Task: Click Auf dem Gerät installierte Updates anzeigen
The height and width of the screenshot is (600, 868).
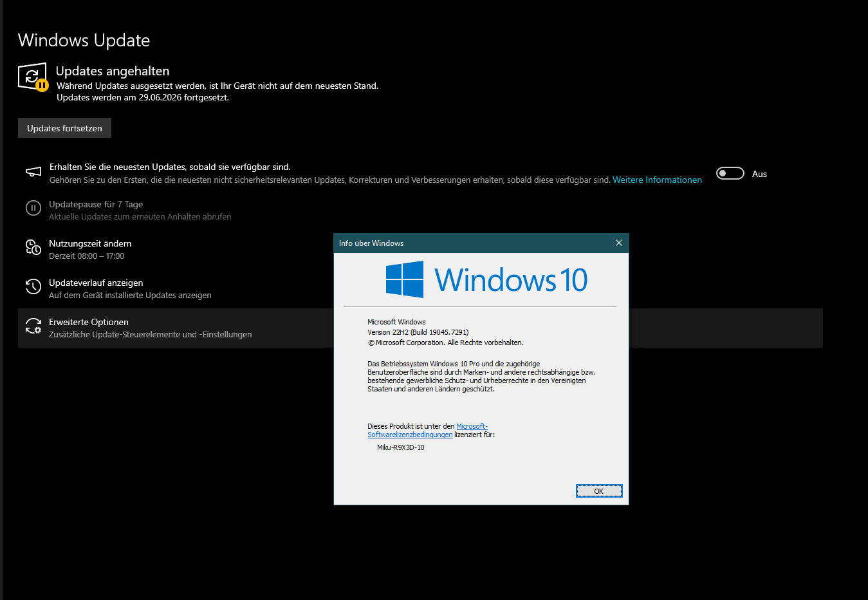Action: pos(130,295)
